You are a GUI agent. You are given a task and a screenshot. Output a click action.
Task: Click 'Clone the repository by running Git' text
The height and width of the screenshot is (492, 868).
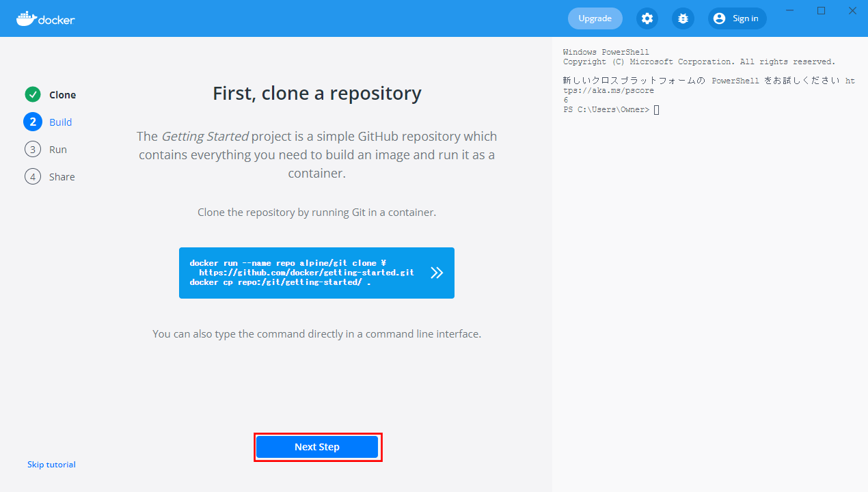(x=316, y=213)
